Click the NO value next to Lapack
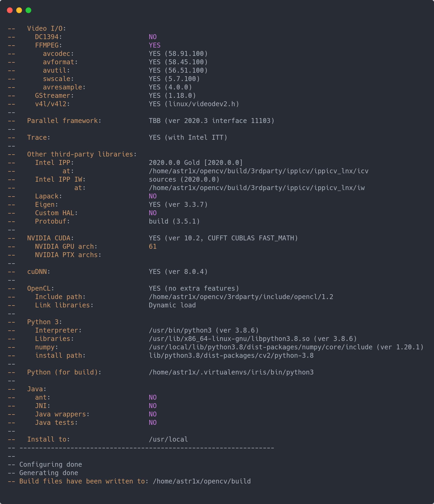This screenshot has width=434, height=504. pos(153,196)
